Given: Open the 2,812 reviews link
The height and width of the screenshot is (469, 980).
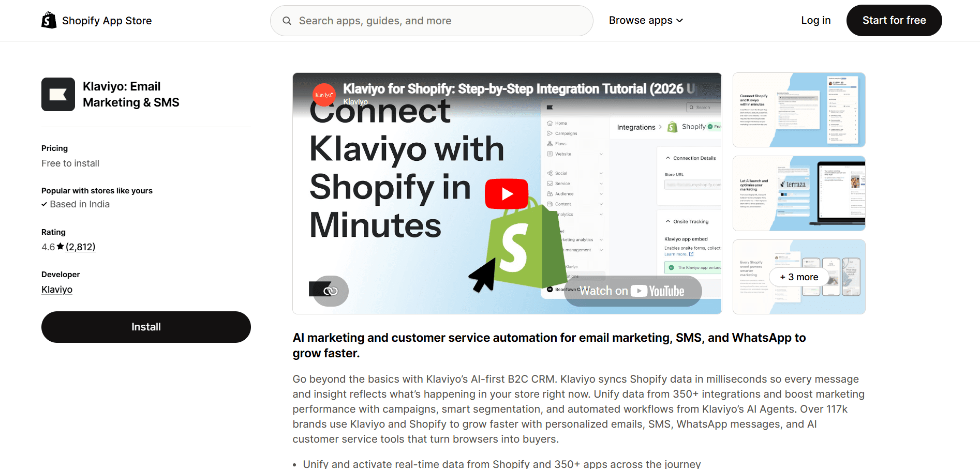Looking at the screenshot, I should point(80,247).
